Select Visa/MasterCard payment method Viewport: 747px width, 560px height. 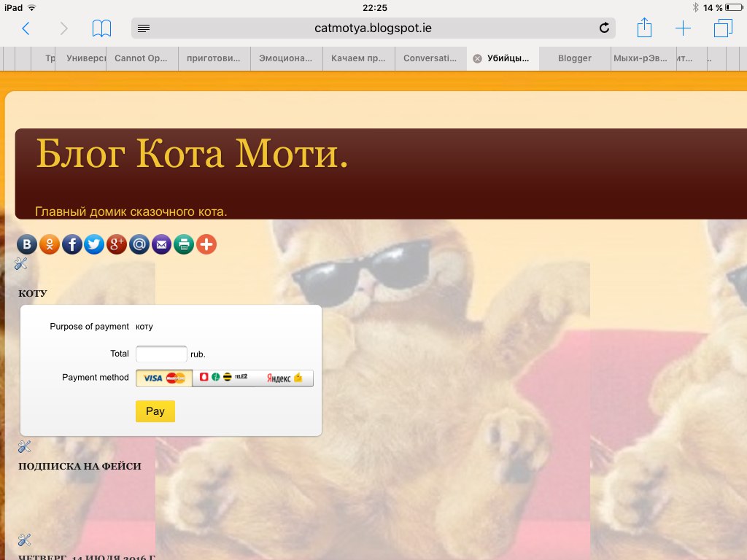coord(164,378)
